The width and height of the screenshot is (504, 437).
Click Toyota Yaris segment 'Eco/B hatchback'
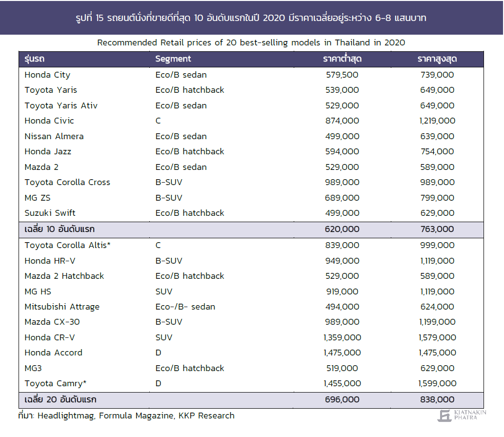point(190,90)
